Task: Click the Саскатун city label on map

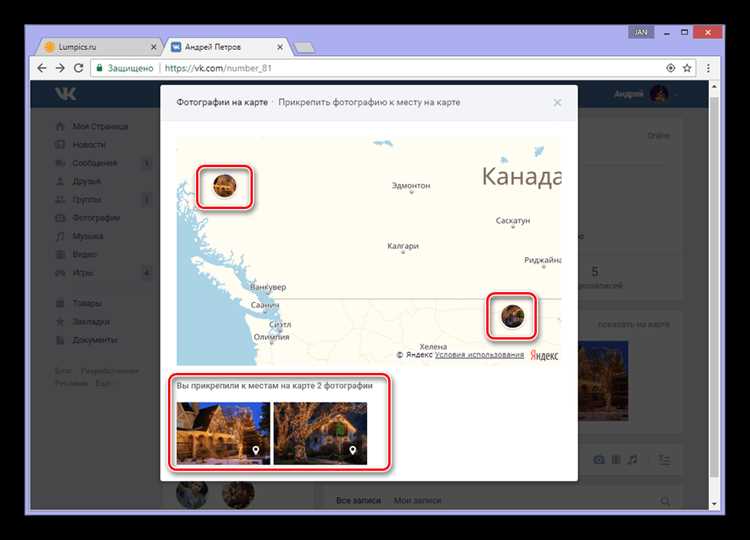Action: coord(513,220)
